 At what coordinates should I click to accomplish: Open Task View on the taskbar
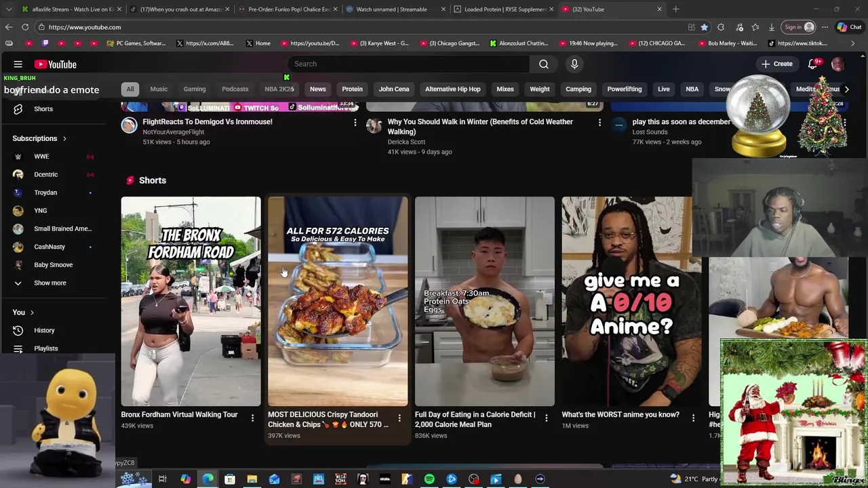click(163, 479)
